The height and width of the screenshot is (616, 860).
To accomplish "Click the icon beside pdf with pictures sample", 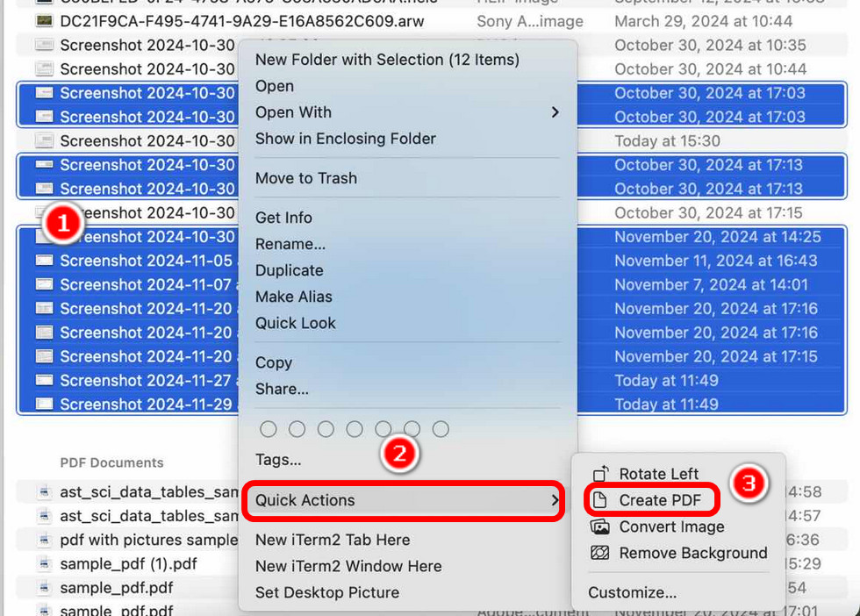I will [45, 541].
